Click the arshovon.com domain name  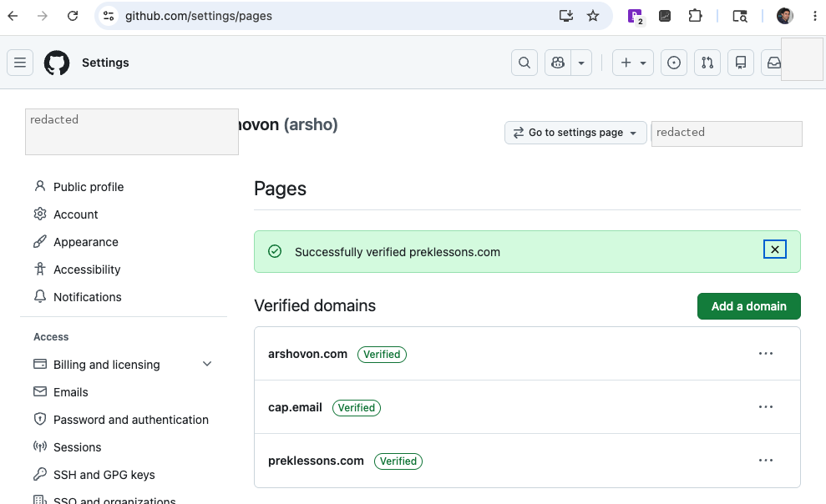[307, 354]
